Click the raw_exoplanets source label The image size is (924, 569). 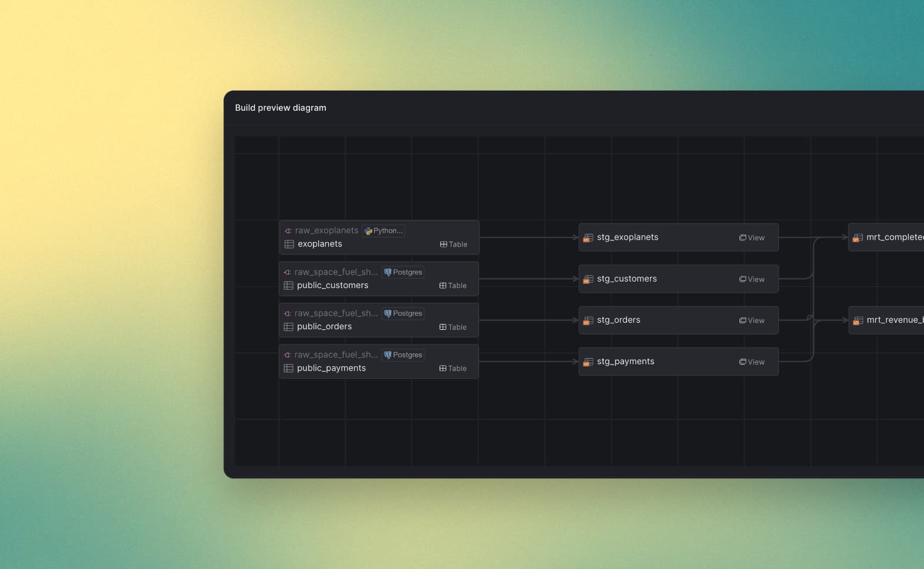click(x=326, y=230)
